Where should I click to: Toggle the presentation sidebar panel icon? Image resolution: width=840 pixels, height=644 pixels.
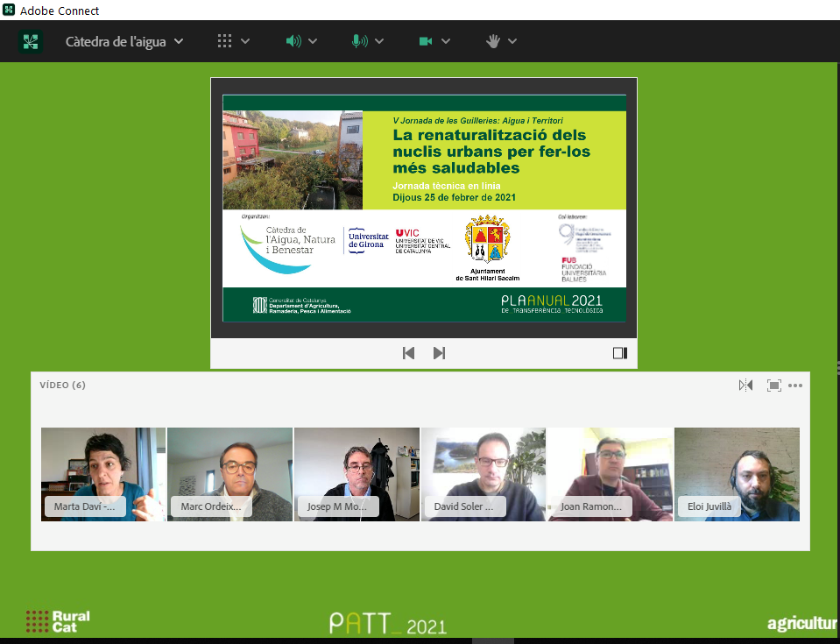click(620, 353)
